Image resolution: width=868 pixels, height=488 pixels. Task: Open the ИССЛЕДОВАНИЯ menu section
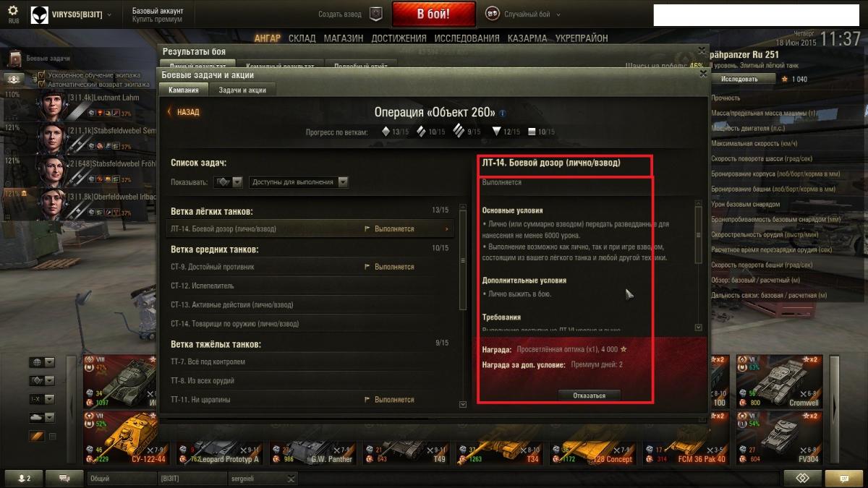467,38
